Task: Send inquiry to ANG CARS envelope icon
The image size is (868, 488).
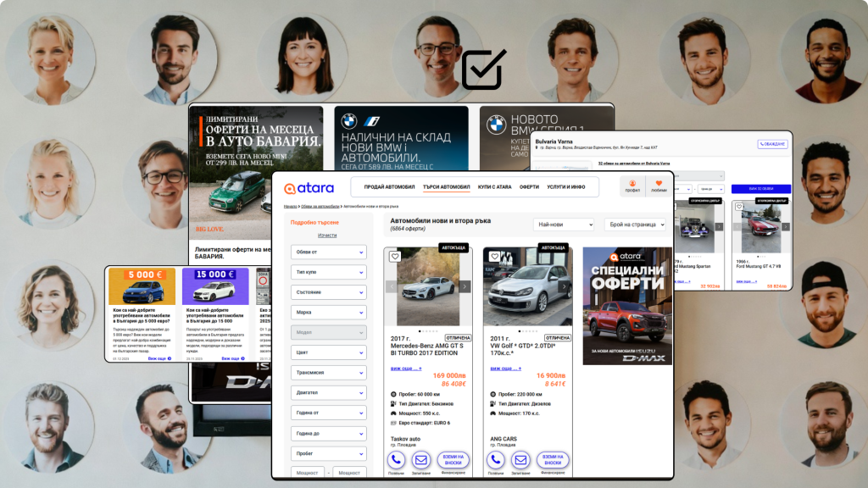Action: point(520,460)
